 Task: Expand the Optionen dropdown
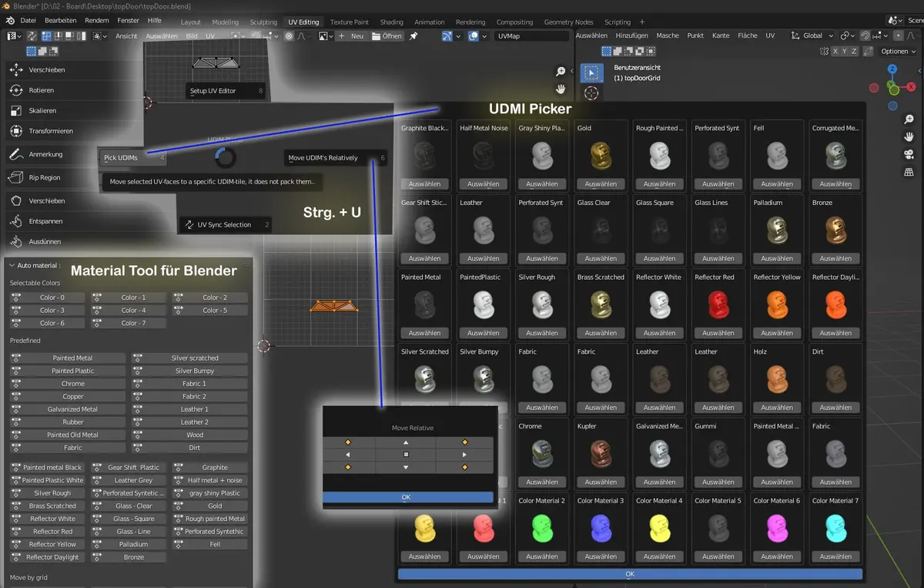tap(897, 51)
